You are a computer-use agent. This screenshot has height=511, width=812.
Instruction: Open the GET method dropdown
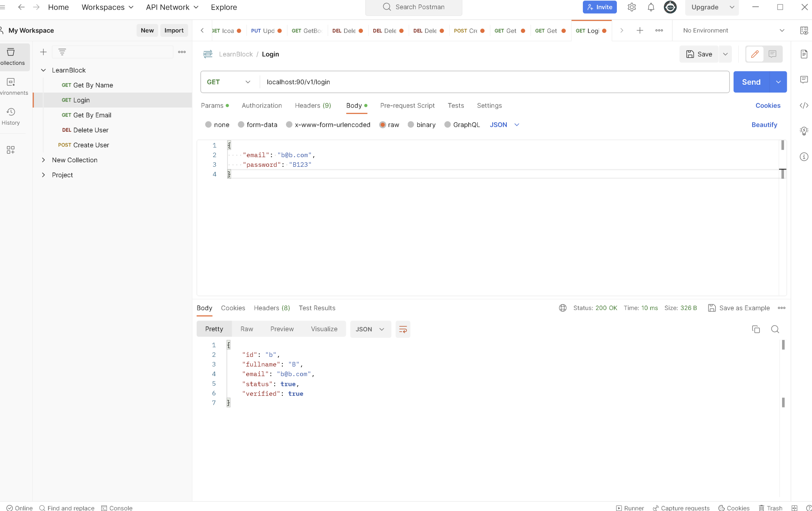pyautogui.click(x=228, y=82)
